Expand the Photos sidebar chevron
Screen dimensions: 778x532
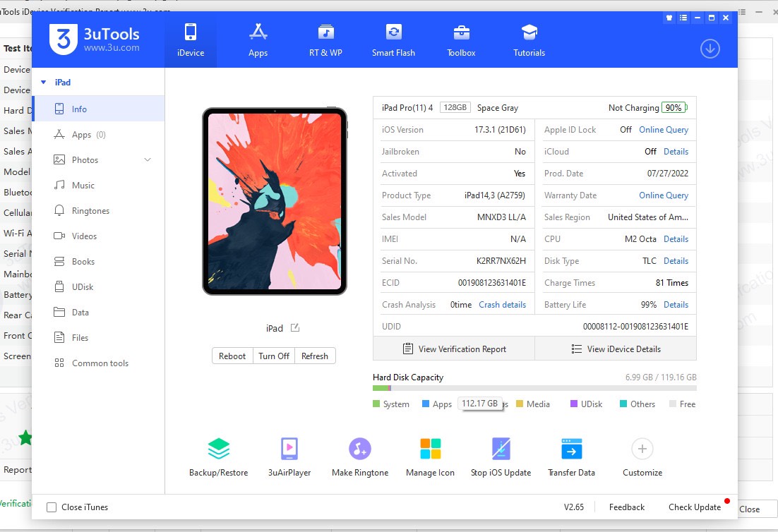[148, 160]
